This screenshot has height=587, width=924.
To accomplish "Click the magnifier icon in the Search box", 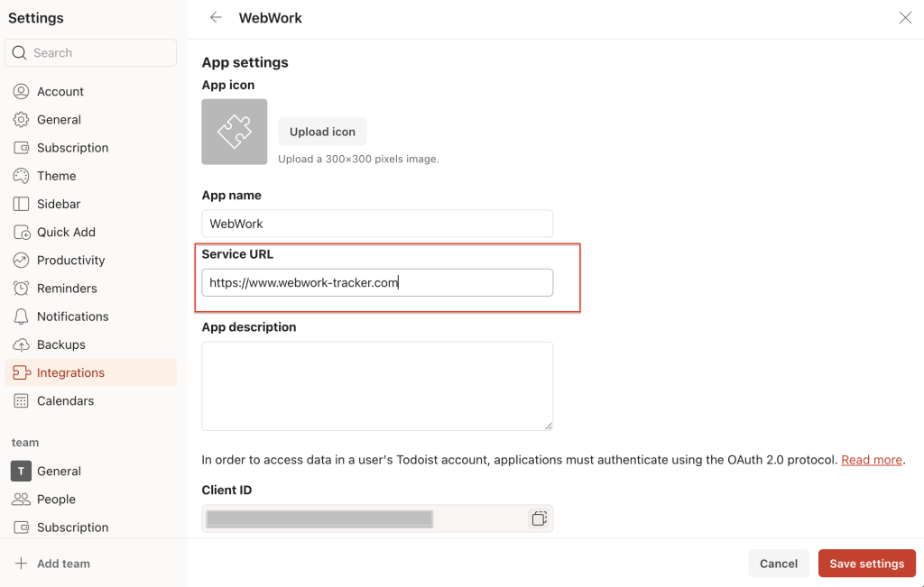I will point(20,53).
